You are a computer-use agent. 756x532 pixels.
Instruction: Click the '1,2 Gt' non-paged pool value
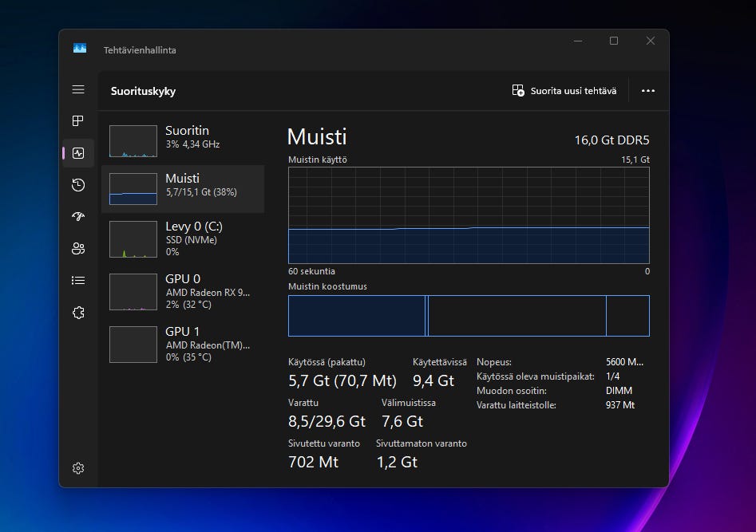point(397,462)
